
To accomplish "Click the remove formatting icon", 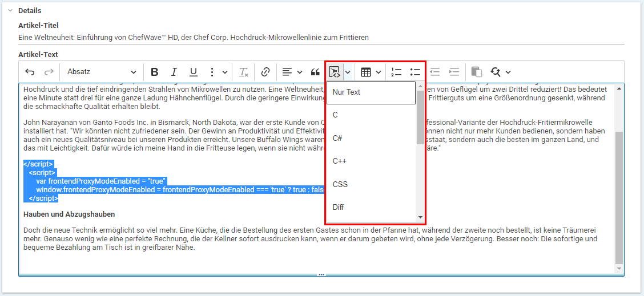I will click(x=244, y=72).
